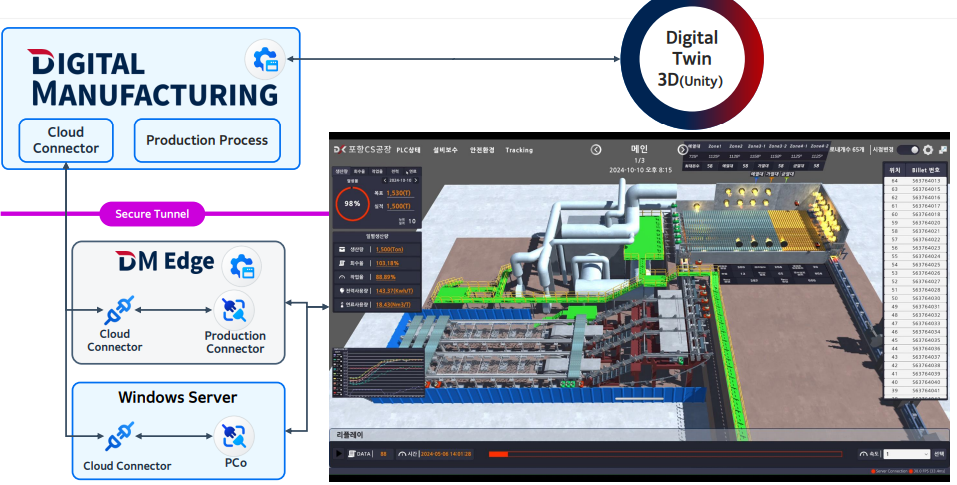This screenshot has height=485, width=957.
Task: Click Billet row with position 64
Action: click(914, 181)
